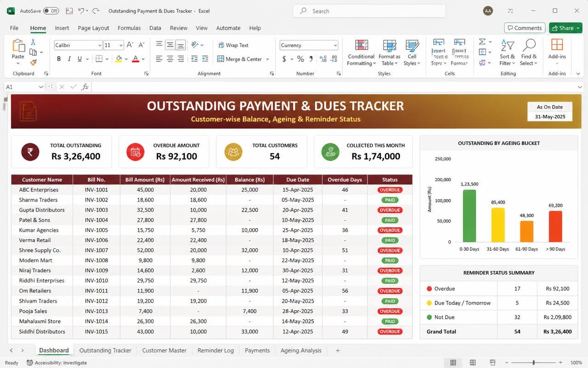588x368 pixels.
Task: Add a new sheet with plus button
Action: click(x=338, y=350)
